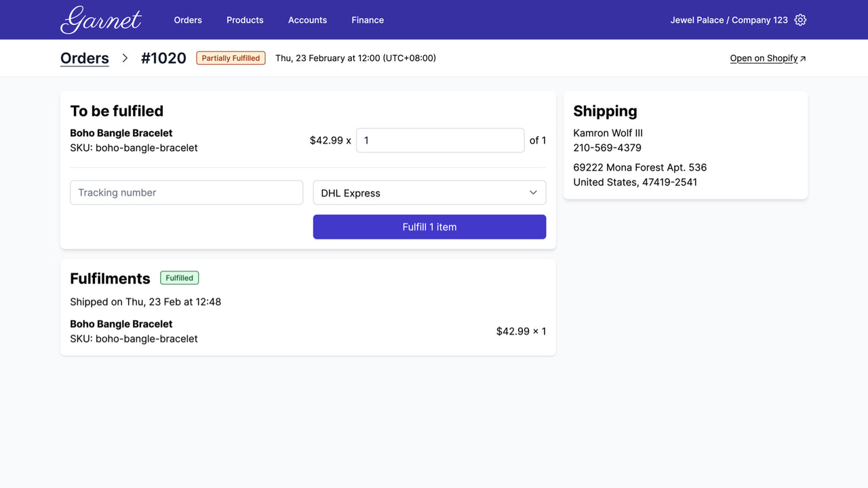The height and width of the screenshot is (488, 868).
Task: Click the Partially Fulfilled status badge
Action: pyautogui.click(x=231, y=58)
